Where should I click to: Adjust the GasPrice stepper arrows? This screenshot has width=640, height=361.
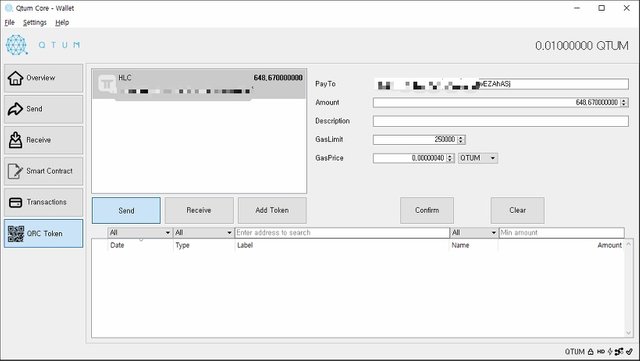pyautogui.click(x=450, y=158)
